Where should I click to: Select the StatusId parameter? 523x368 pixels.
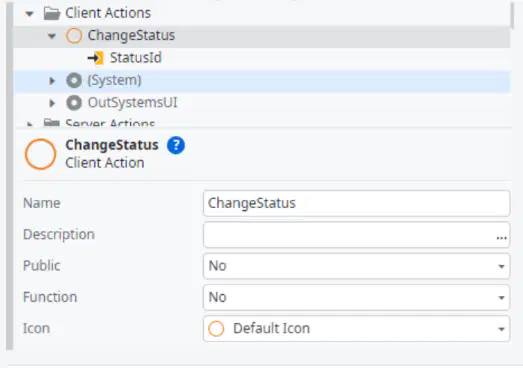(x=136, y=58)
